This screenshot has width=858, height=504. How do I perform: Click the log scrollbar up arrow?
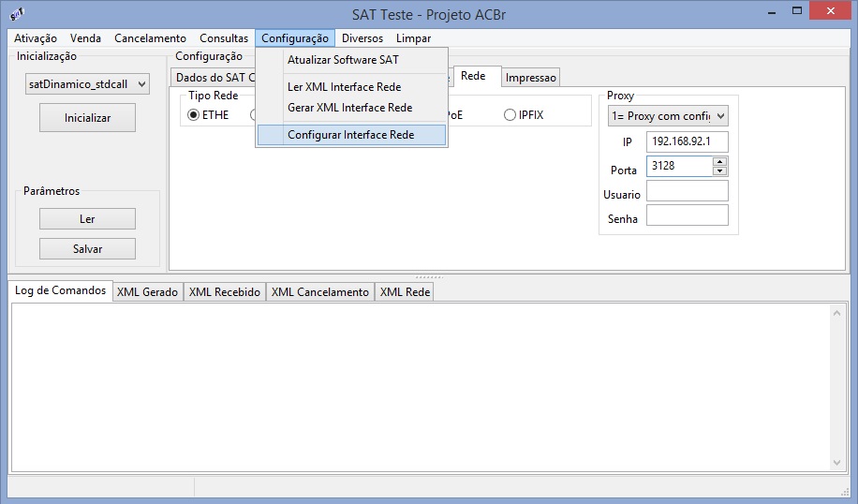pyautogui.click(x=836, y=313)
